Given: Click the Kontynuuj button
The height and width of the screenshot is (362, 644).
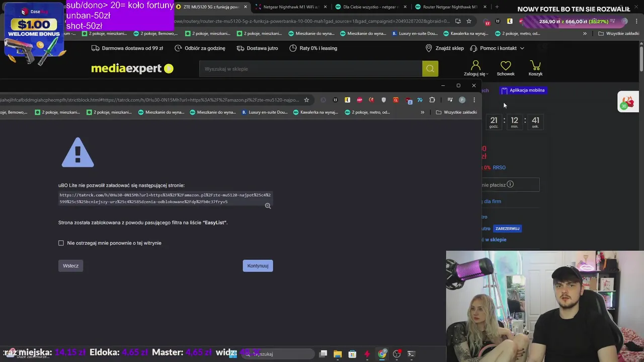Looking at the screenshot, I should pyautogui.click(x=258, y=265).
